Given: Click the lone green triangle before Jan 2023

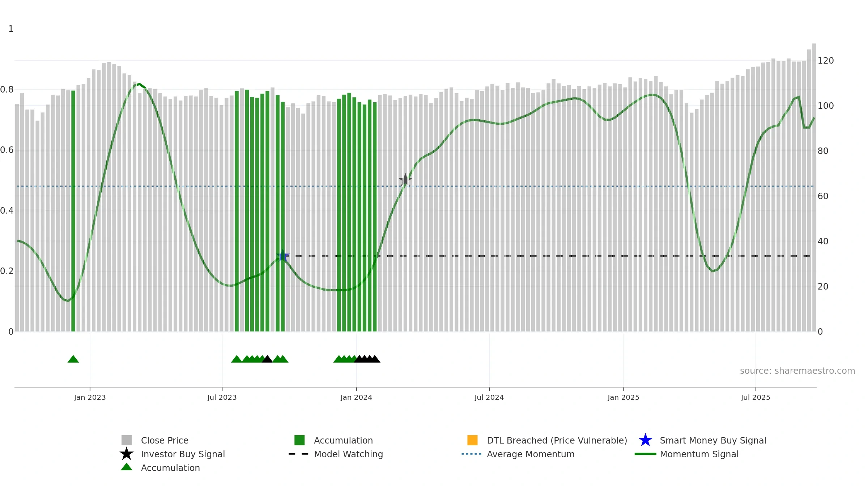Looking at the screenshot, I should [73, 359].
